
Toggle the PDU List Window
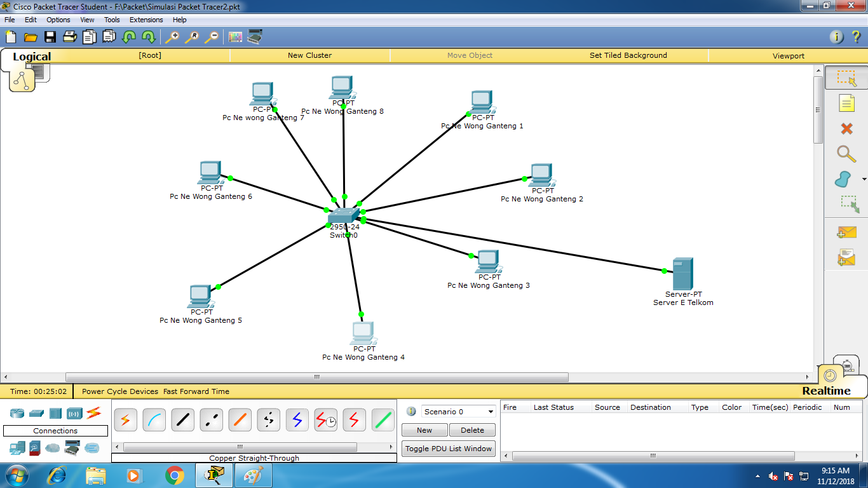(x=449, y=448)
